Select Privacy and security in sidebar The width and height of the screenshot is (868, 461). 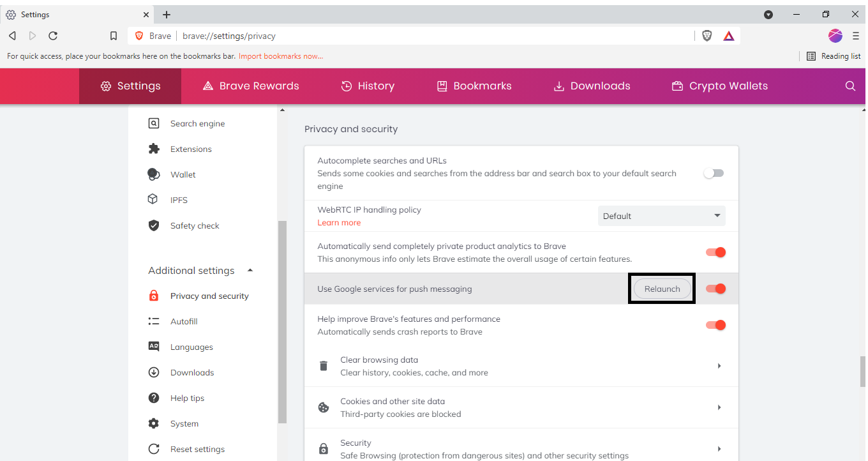coord(209,296)
